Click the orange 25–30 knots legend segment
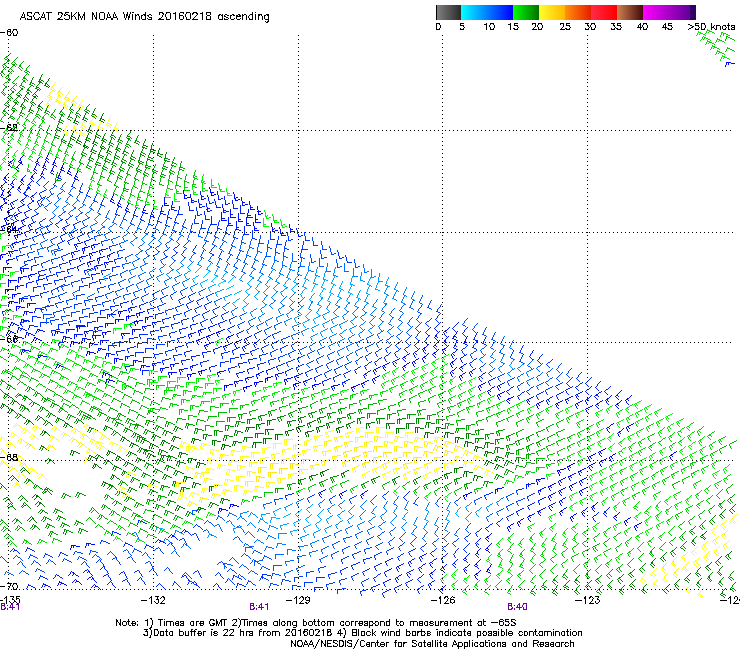The image size is (740, 650). pos(578,12)
